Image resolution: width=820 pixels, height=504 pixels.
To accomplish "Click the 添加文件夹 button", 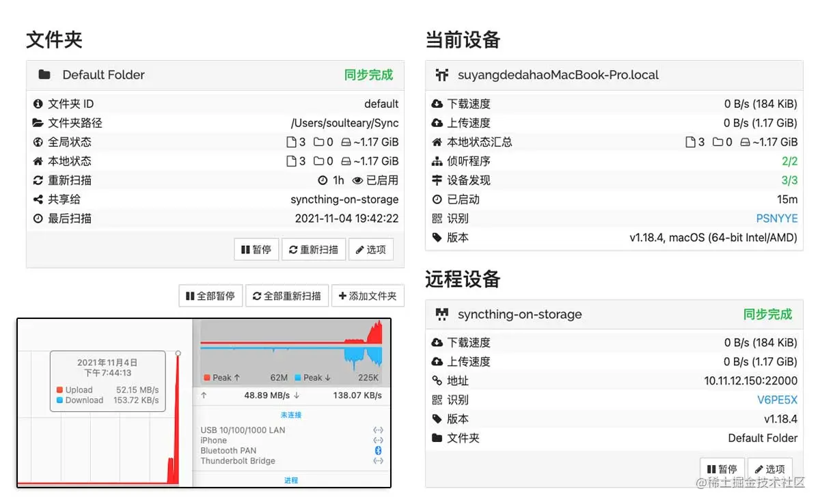I will tap(368, 295).
